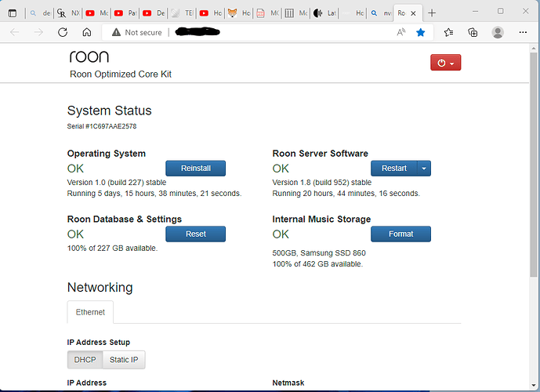Restart Roon Server Software
Image resolution: width=540 pixels, height=392 pixels.
pos(393,168)
